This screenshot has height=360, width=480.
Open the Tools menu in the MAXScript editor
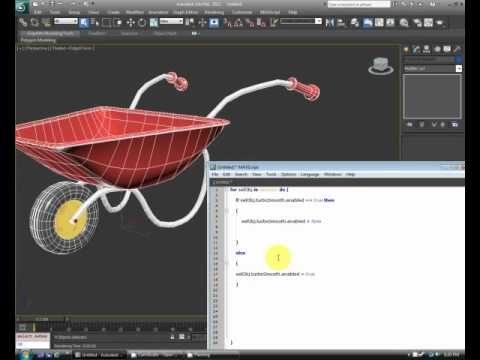271,174
